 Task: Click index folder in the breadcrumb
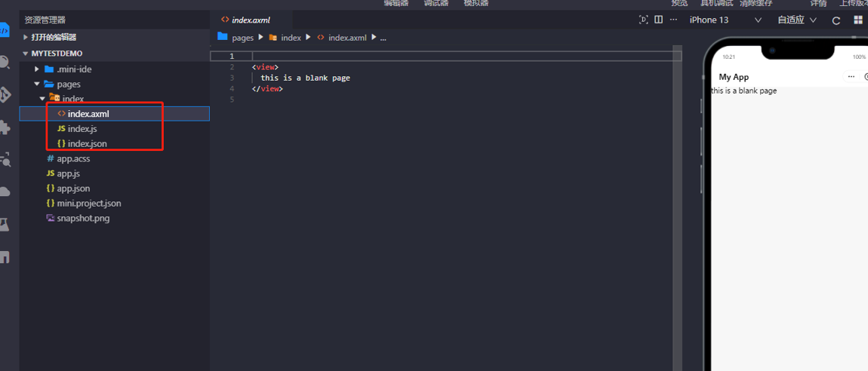[x=291, y=38]
